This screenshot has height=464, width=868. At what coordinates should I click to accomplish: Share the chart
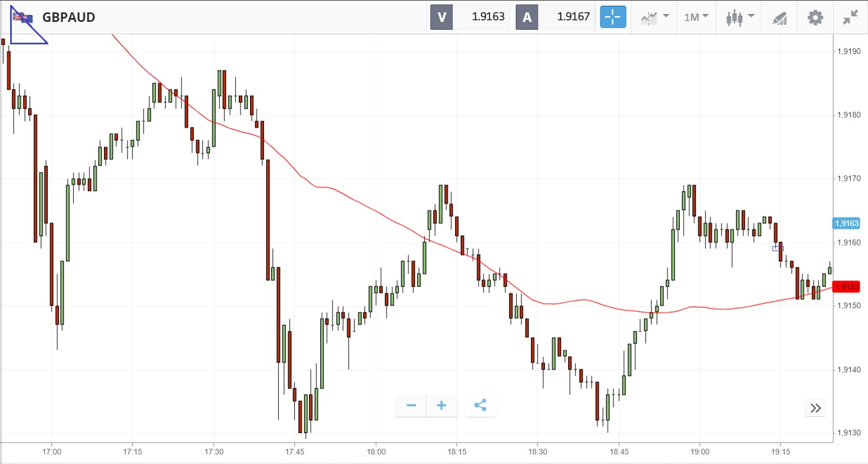(x=480, y=405)
